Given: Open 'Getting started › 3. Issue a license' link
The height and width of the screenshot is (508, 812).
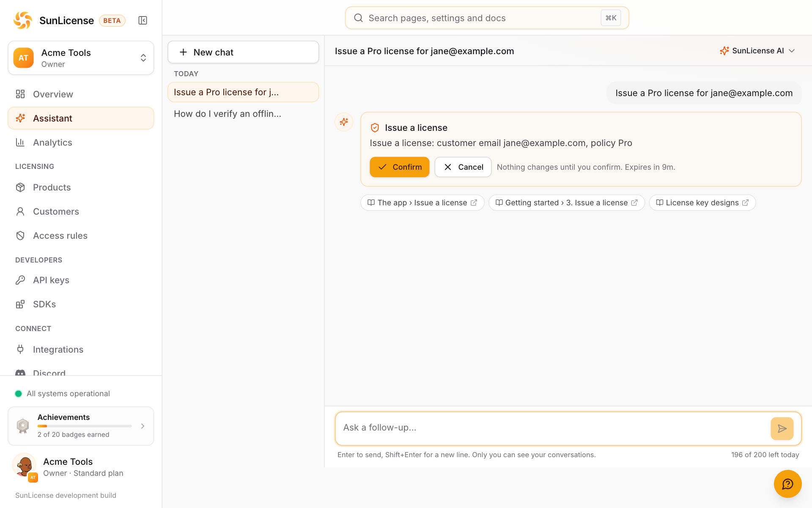Looking at the screenshot, I should (566, 202).
